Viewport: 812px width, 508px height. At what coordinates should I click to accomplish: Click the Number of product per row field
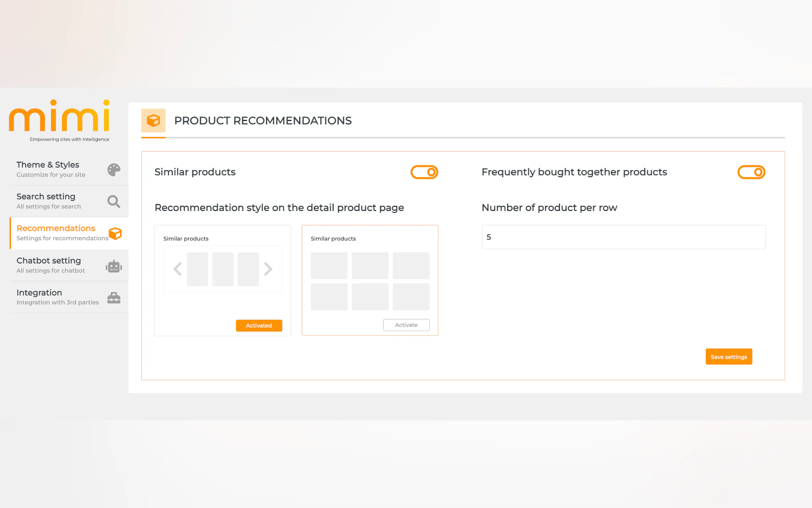pyautogui.click(x=623, y=237)
